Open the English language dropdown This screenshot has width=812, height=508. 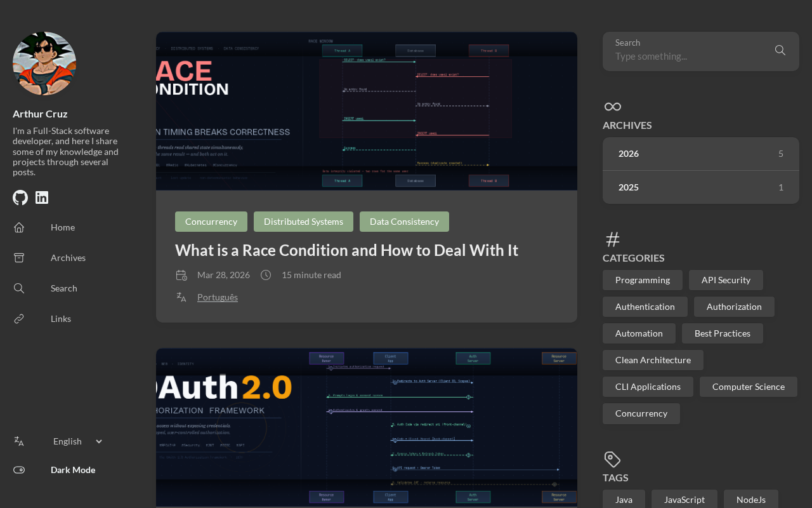click(77, 441)
